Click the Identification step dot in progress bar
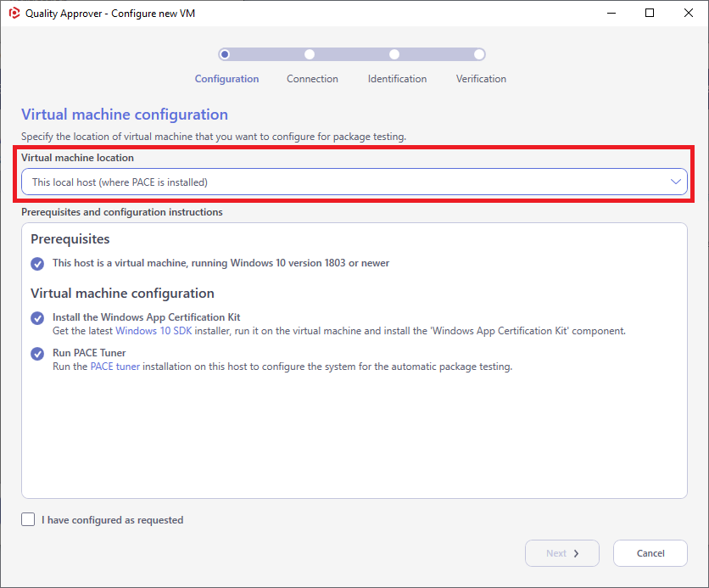This screenshot has width=709, height=588. coord(394,54)
